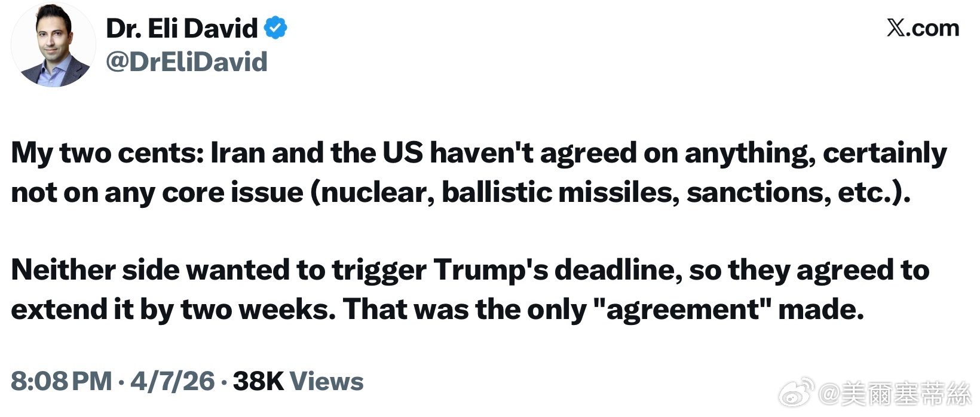The width and height of the screenshot is (980, 417).
Task: Select the parenthetical "nuclear, ballistic missiles" text
Action: (x=494, y=192)
